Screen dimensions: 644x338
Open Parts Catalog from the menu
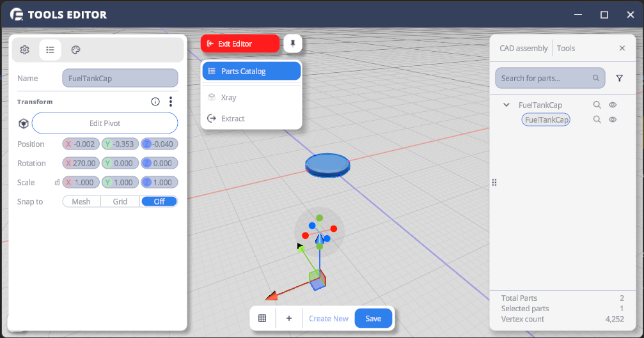251,71
